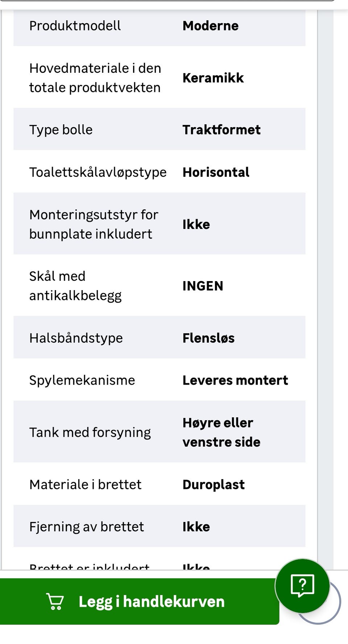This screenshot has width=348, height=644.
Task: Select the Fjerning av brettet row
Action: (x=159, y=526)
